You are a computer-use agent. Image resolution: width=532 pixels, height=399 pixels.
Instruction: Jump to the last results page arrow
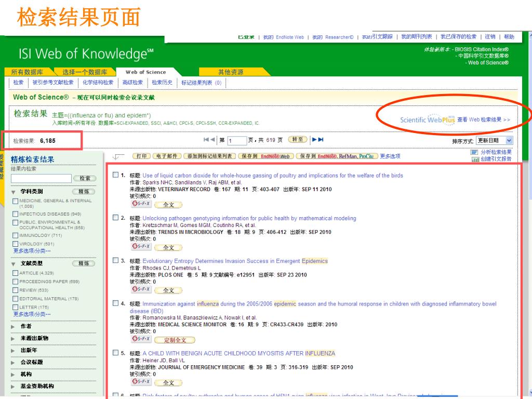321,139
